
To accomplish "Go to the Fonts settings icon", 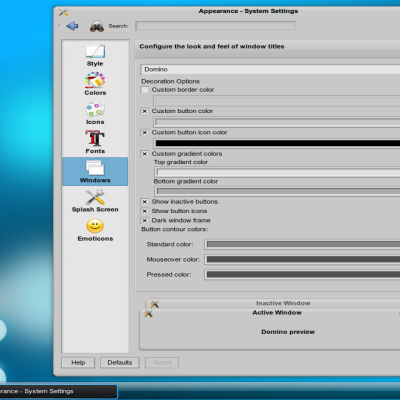I will 95,138.
